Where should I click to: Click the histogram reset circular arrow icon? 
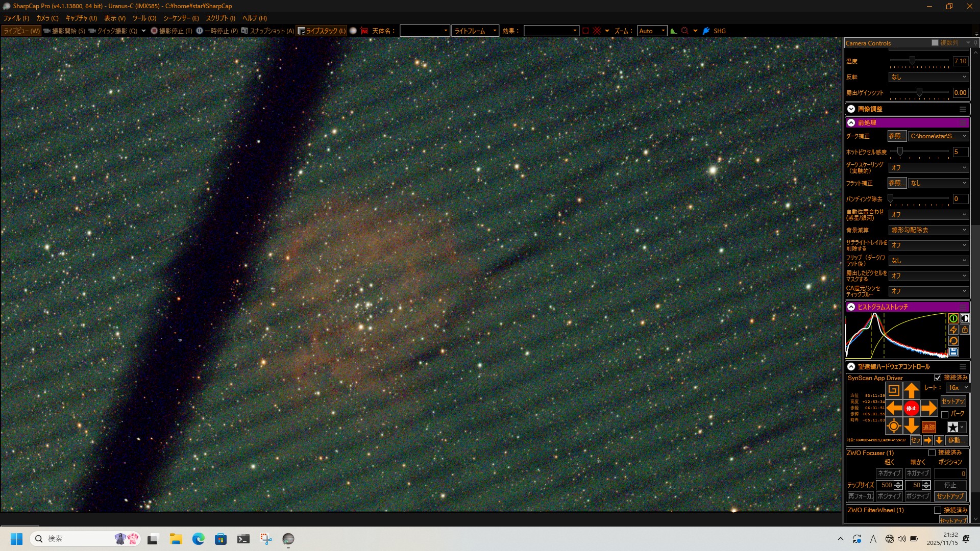(953, 341)
